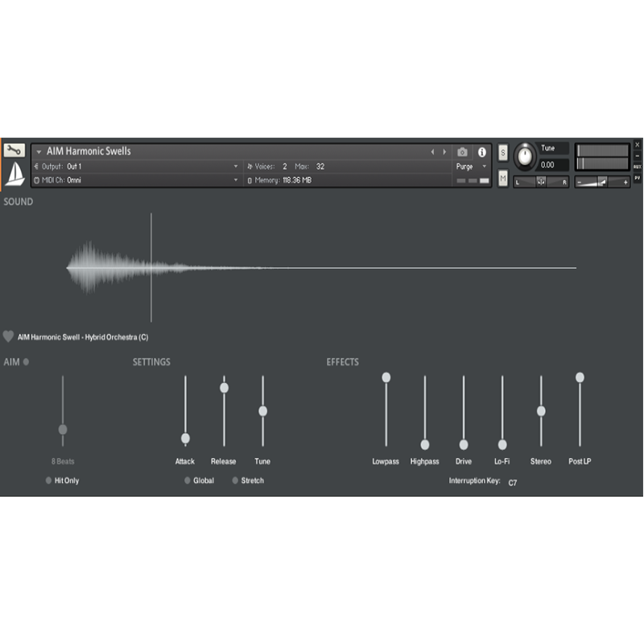Remove the instrument with X button
644x644 pixels.
pyautogui.click(x=637, y=145)
